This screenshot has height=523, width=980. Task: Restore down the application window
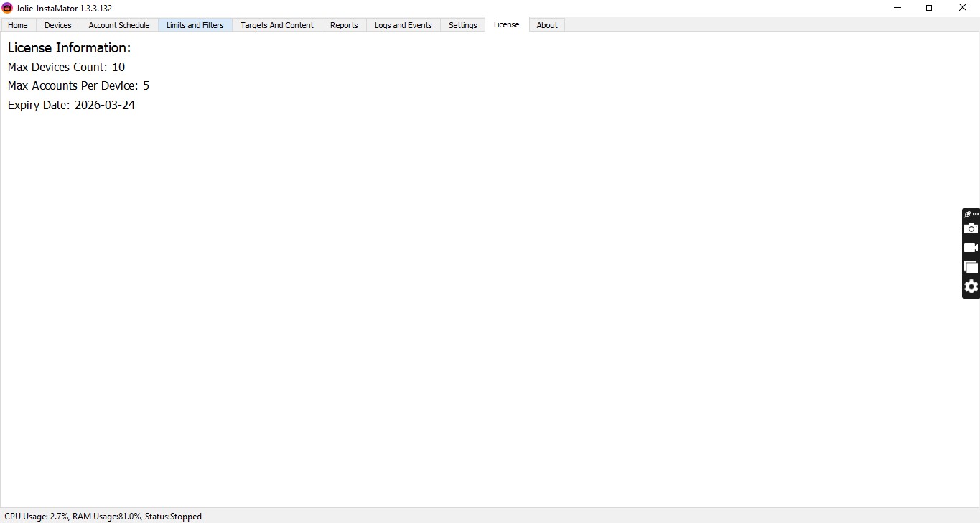(930, 8)
